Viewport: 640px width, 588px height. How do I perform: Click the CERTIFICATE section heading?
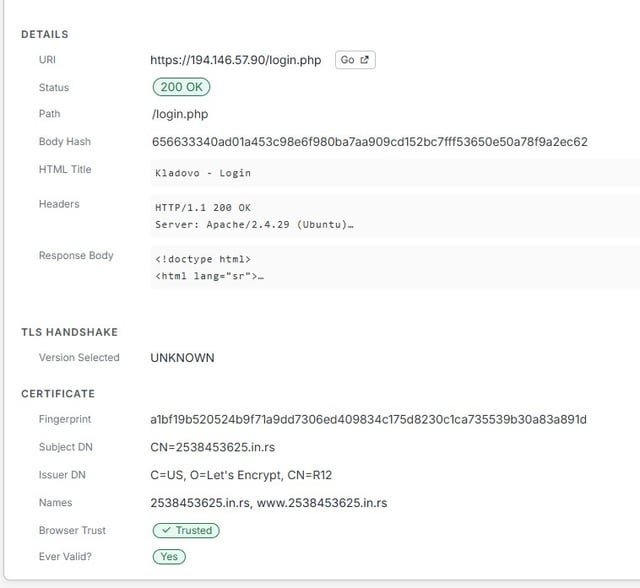[58, 394]
